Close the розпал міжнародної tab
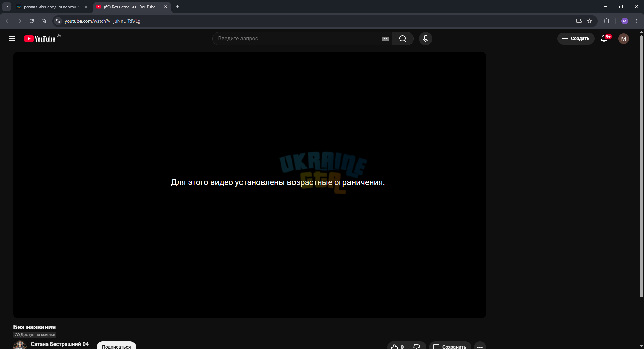 point(86,7)
